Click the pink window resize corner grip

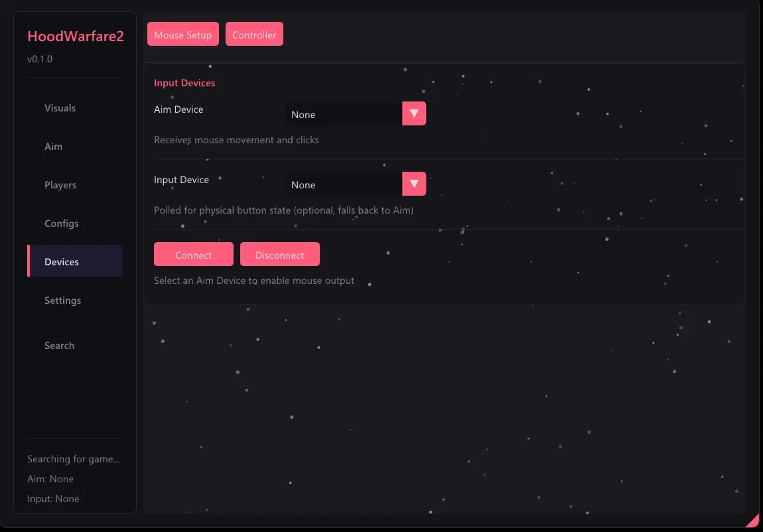pyautogui.click(x=754, y=521)
